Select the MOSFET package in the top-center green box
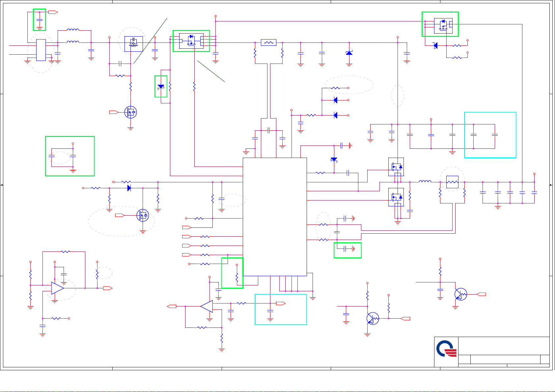555x392 pixels. pyautogui.click(x=191, y=41)
